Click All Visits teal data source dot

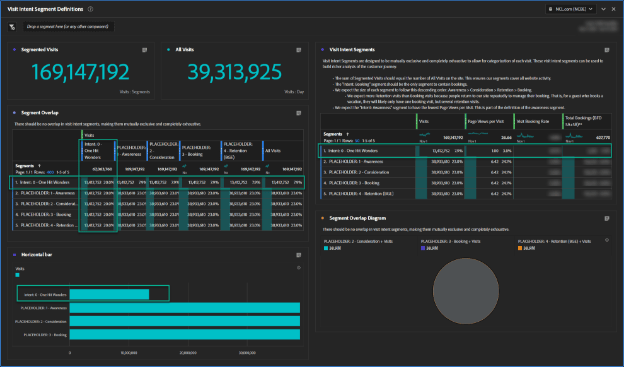click(x=169, y=49)
